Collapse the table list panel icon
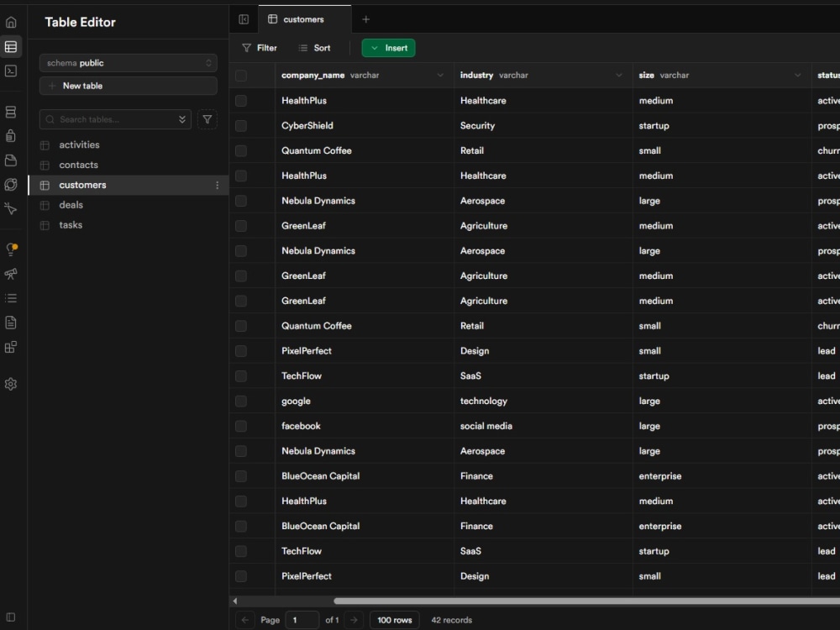 coord(244,19)
